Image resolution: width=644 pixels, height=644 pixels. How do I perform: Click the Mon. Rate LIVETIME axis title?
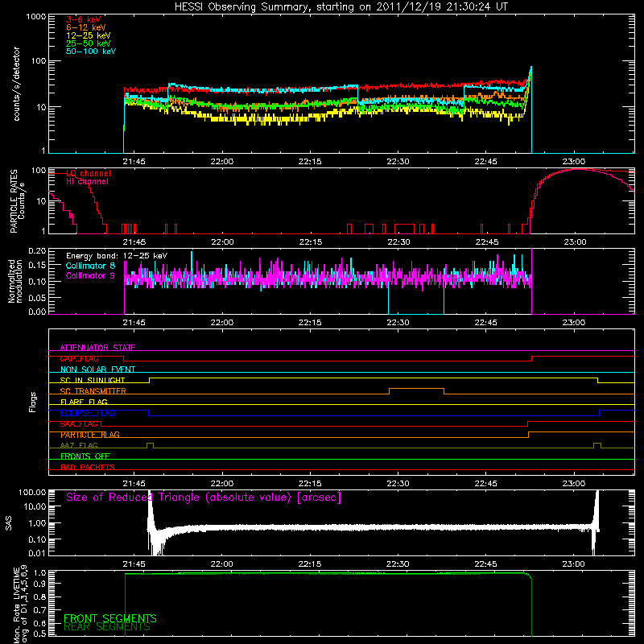(x=21, y=605)
